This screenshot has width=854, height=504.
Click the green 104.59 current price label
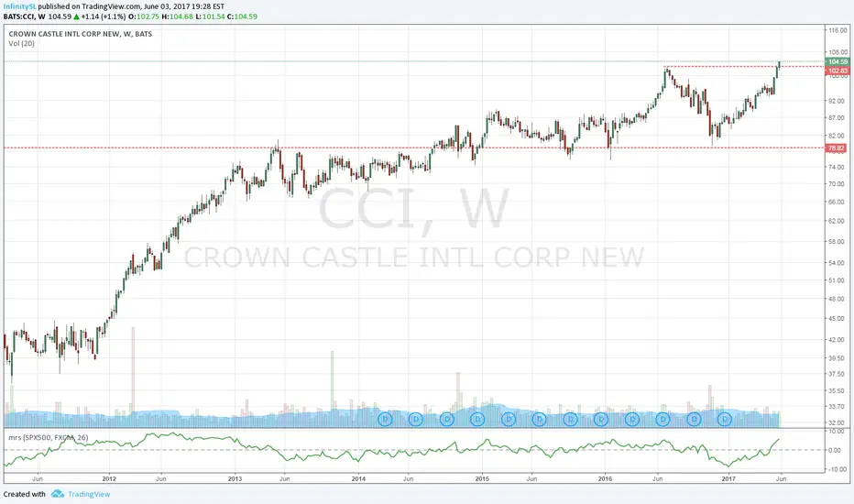[x=838, y=62]
